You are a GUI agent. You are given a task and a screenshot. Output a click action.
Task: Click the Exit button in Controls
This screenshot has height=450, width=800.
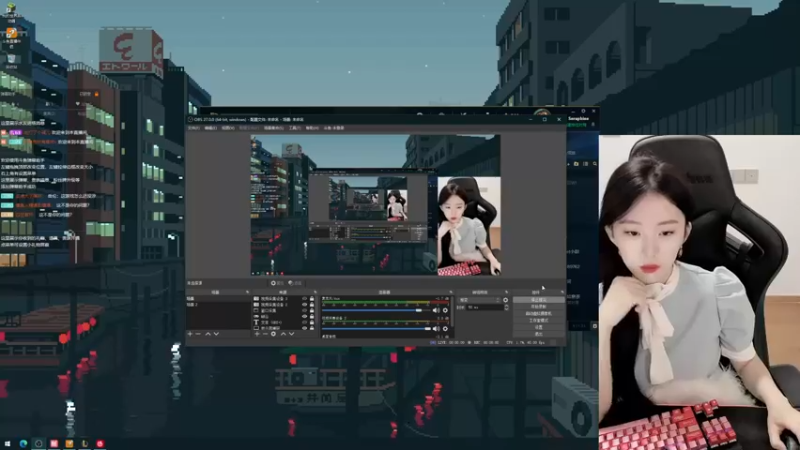538,334
